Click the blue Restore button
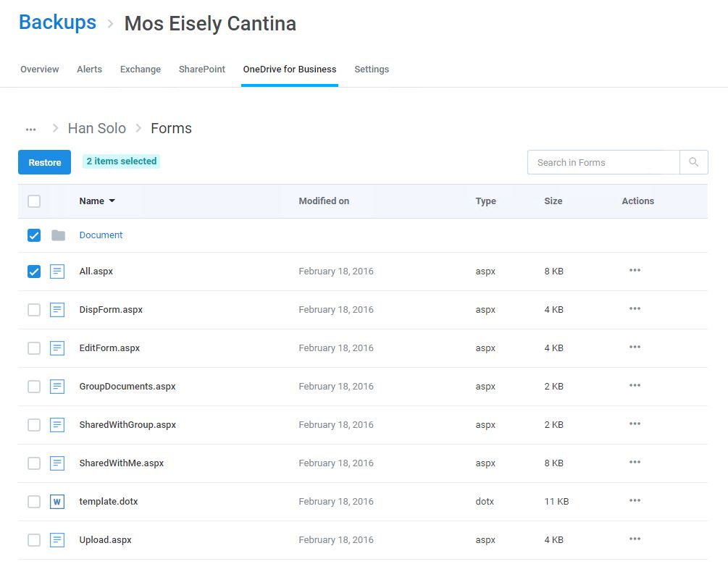The width and height of the screenshot is (728, 585). click(x=45, y=162)
